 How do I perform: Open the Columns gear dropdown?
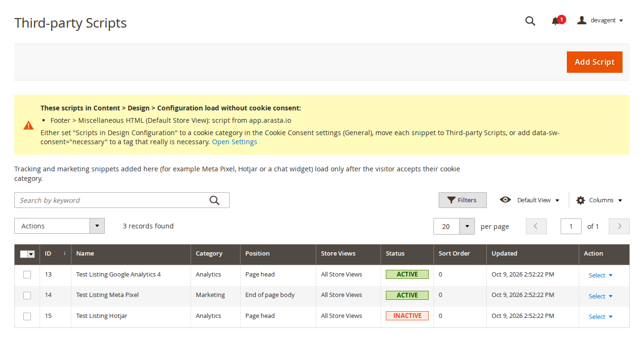pyautogui.click(x=599, y=200)
